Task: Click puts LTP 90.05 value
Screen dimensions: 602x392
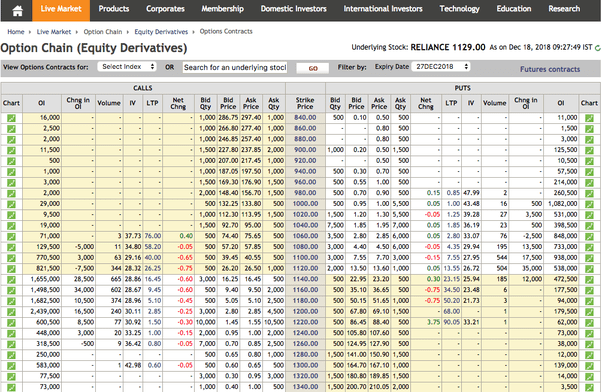Action: [452, 323]
